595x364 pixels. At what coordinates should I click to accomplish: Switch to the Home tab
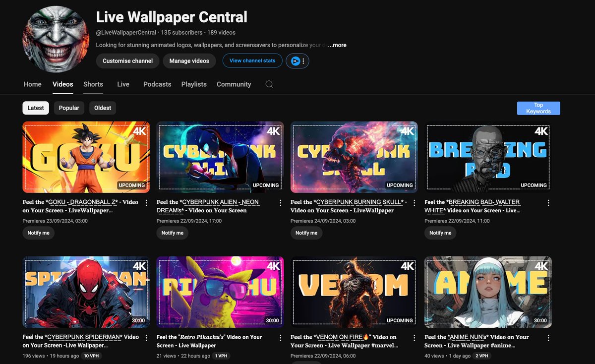32,84
